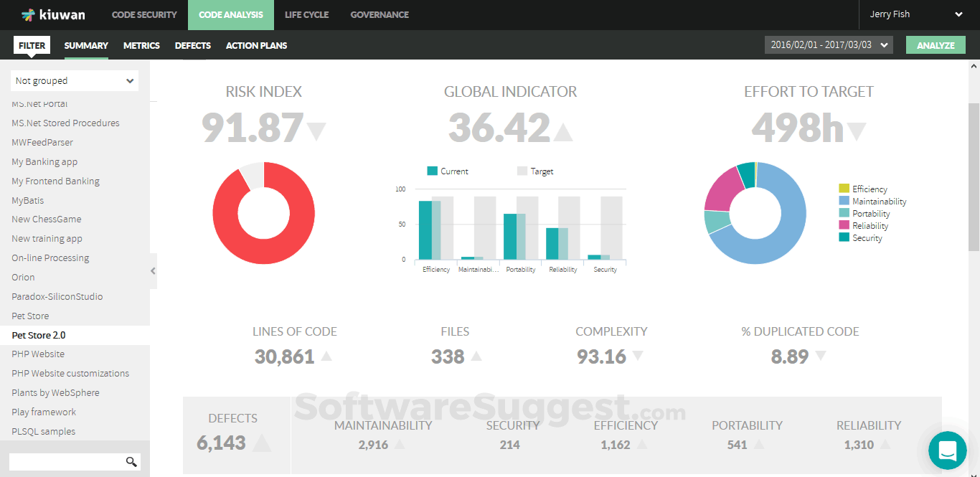The width and height of the screenshot is (980, 477).
Task: Open the Defects sub-tab
Action: 193,45
